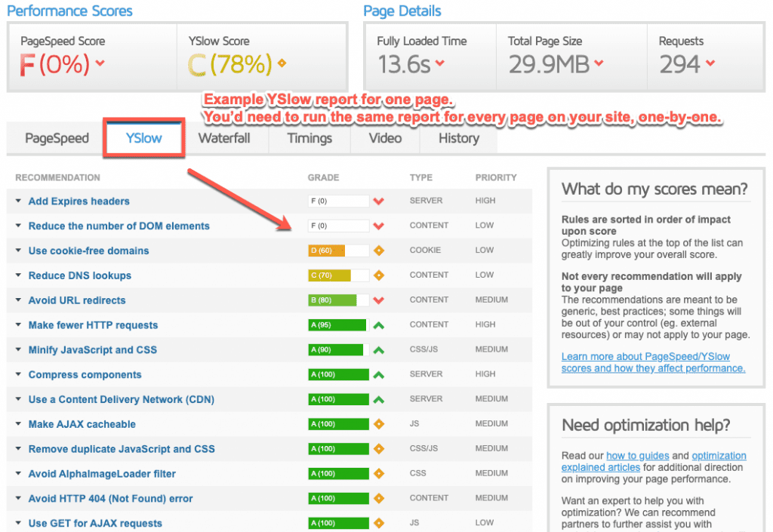
Task: Click the red arrow next to Total Page Size
Action: coord(599,63)
